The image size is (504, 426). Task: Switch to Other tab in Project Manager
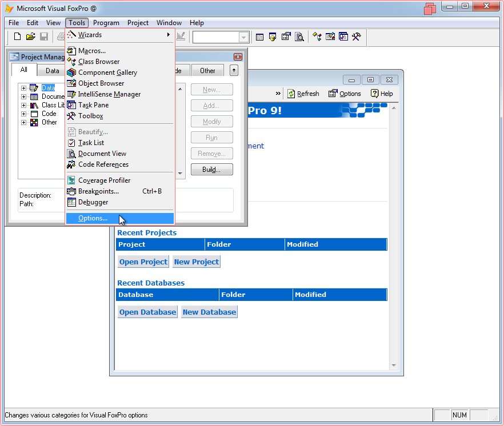pos(207,71)
